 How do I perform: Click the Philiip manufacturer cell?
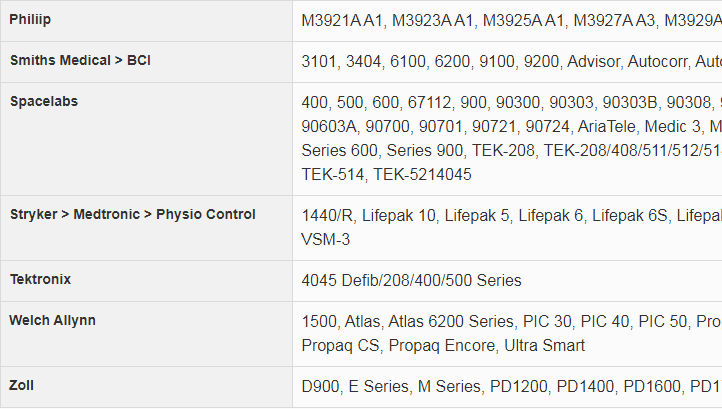tap(31, 19)
